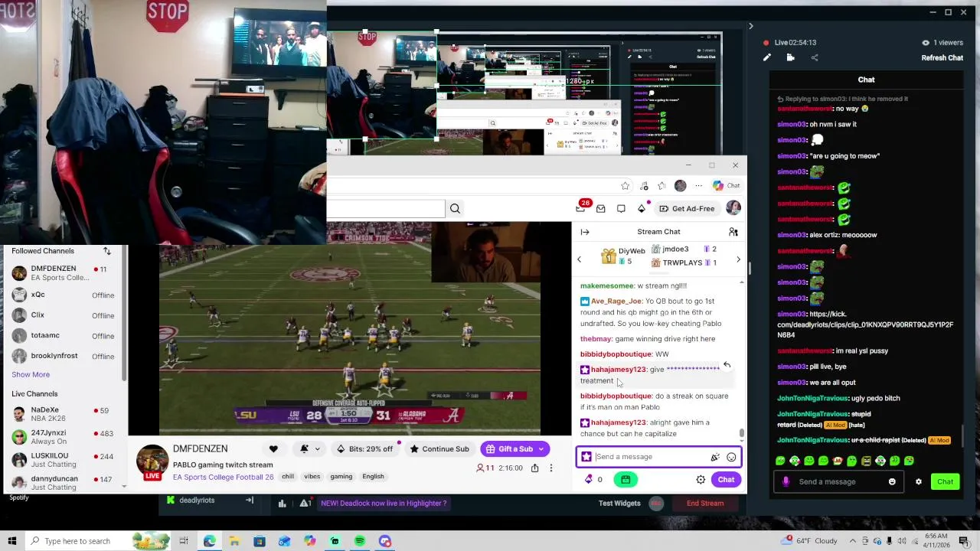980x551 pixels.
Task: Click the green Chat button in Streamlabs
Action: point(946,481)
